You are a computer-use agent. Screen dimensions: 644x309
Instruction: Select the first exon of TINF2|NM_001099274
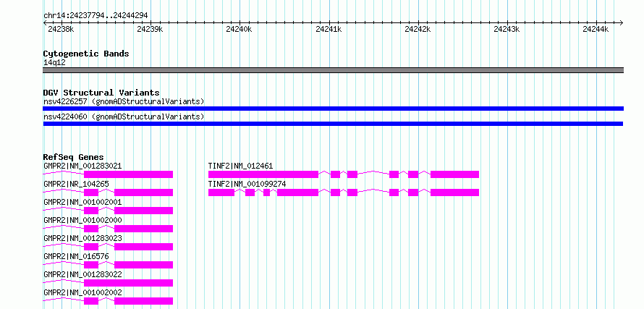coord(221,192)
